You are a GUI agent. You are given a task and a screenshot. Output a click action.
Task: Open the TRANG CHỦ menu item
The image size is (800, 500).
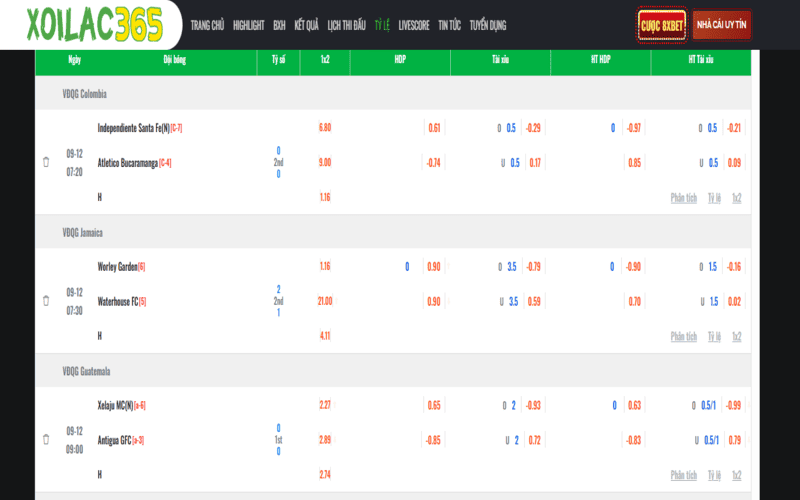tap(207, 25)
